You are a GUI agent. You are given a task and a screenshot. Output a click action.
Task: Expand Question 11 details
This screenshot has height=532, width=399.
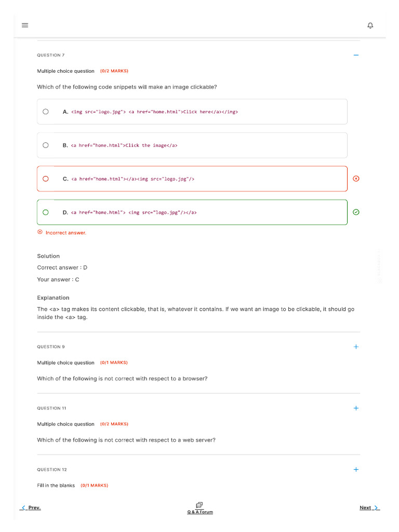tap(356, 408)
